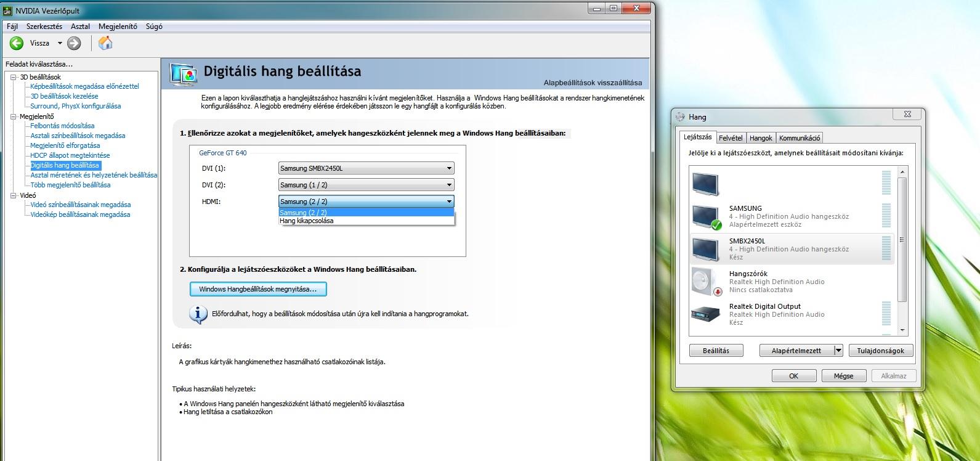Click the Realtek Digital Output device icon
Viewport: 980px width, 461px height.
click(x=706, y=314)
